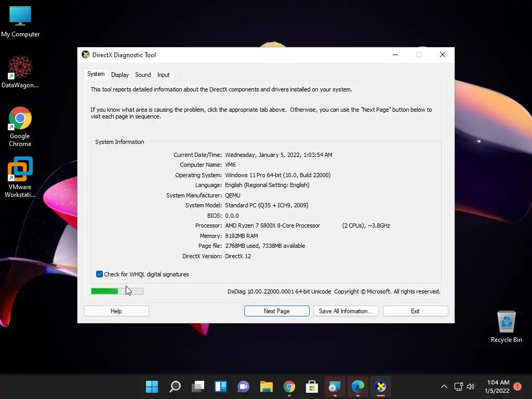Click the System Manufacturer value QEMU
This screenshot has width=532, height=399.
click(232, 195)
